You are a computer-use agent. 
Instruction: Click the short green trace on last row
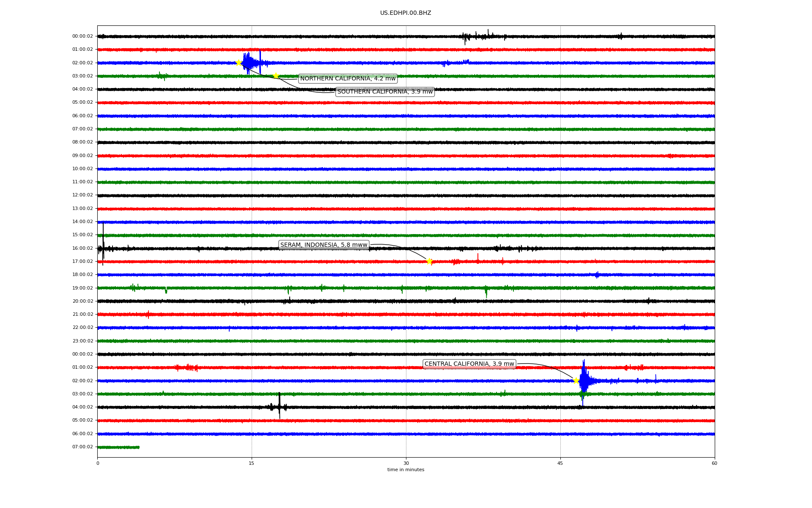(118, 447)
